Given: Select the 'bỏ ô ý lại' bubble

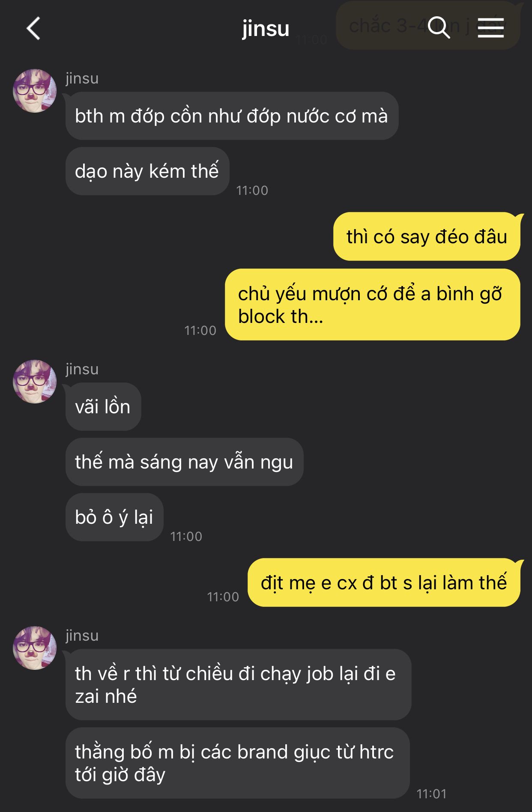Looking at the screenshot, I should point(114,517).
